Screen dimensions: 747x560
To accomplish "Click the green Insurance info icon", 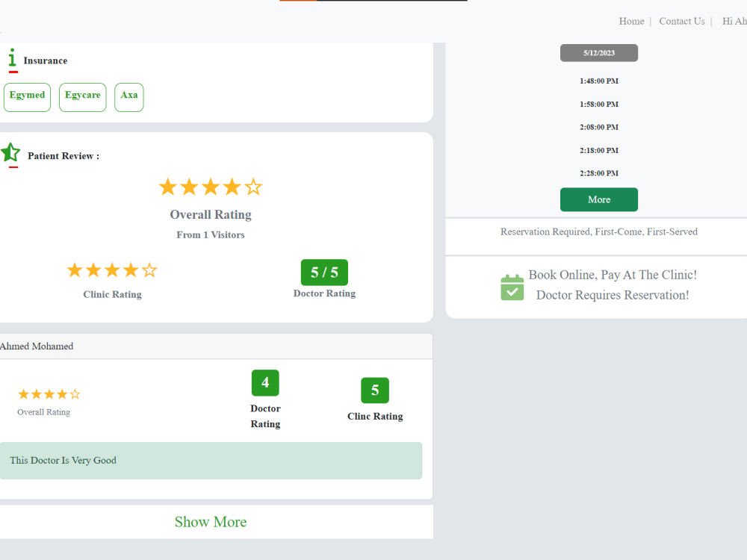I will pos(12,57).
